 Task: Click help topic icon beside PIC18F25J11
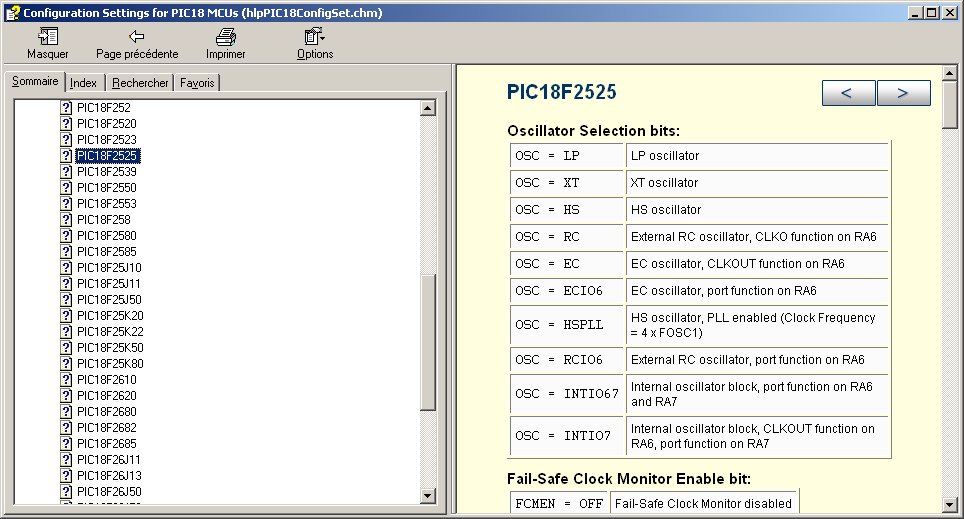pos(66,283)
